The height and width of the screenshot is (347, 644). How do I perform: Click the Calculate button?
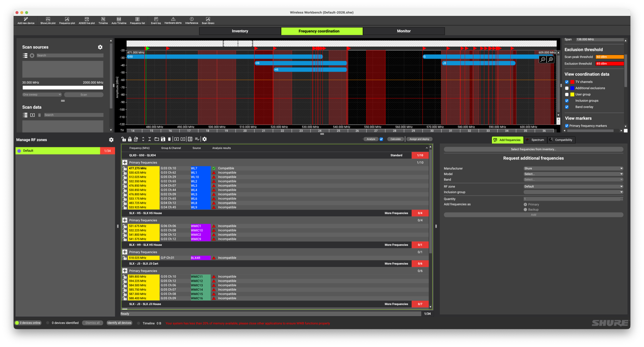coord(395,139)
